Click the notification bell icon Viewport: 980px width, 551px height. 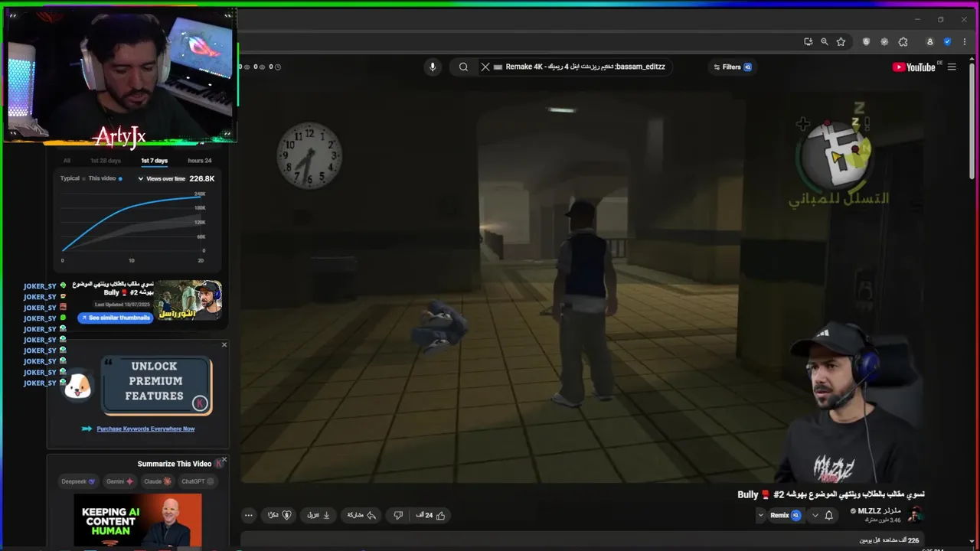coord(828,515)
